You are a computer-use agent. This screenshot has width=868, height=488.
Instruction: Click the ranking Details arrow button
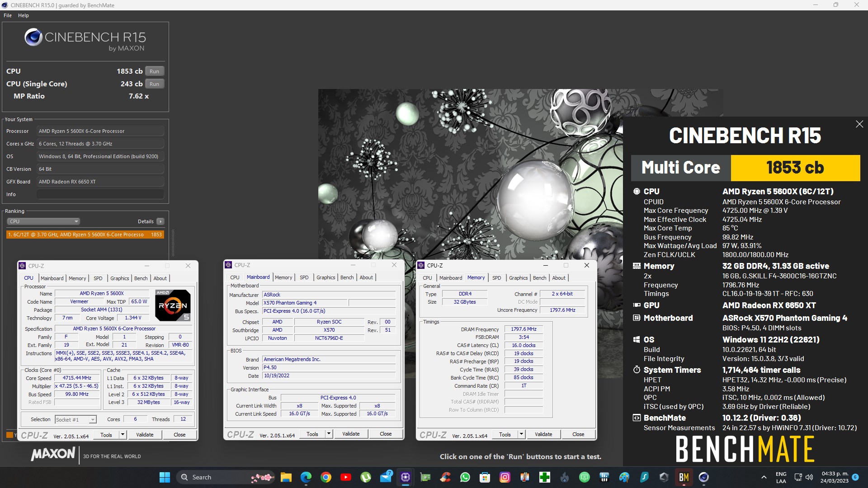(x=160, y=221)
